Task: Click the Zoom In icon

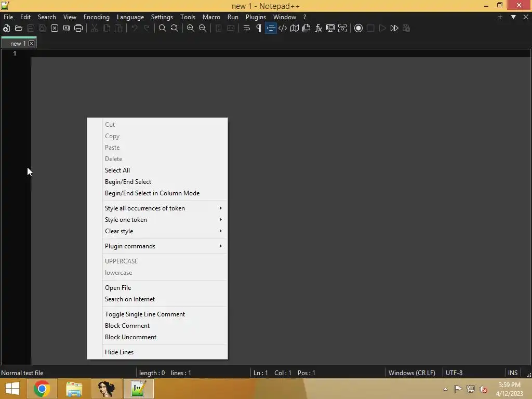Action: 191,28
